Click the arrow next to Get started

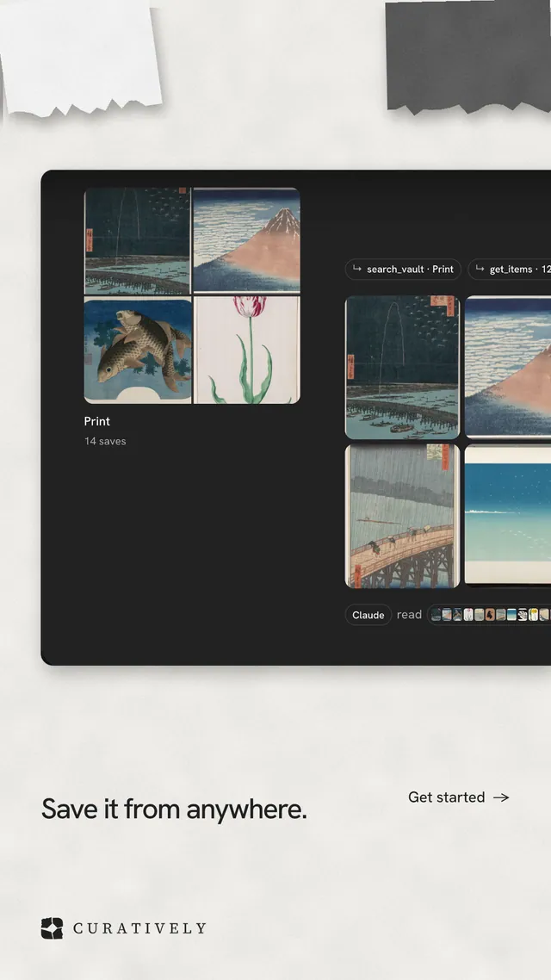click(x=501, y=797)
